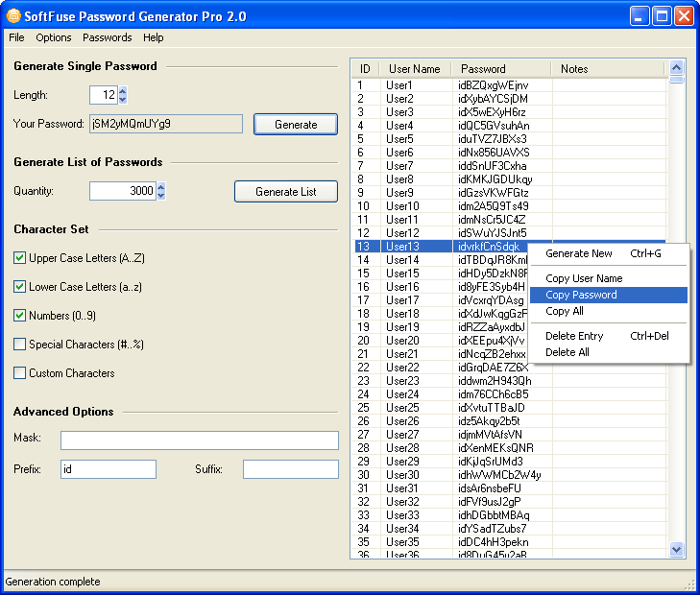Sort by the ID column header
The image size is (700, 595).
point(365,69)
